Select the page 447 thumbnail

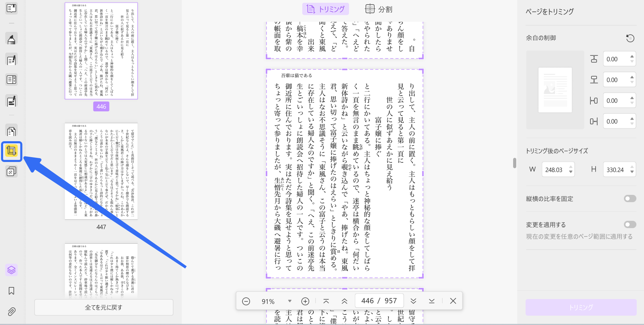pos(101,171)
